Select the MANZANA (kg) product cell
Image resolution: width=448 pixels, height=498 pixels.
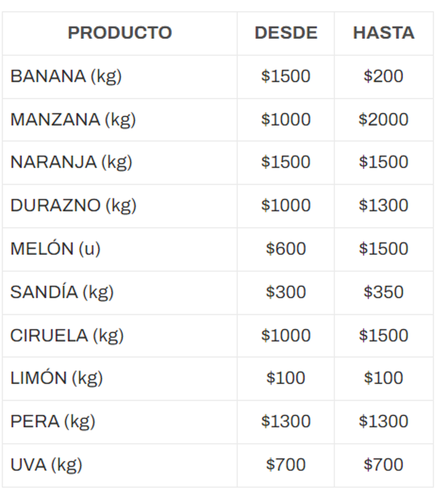73,120
